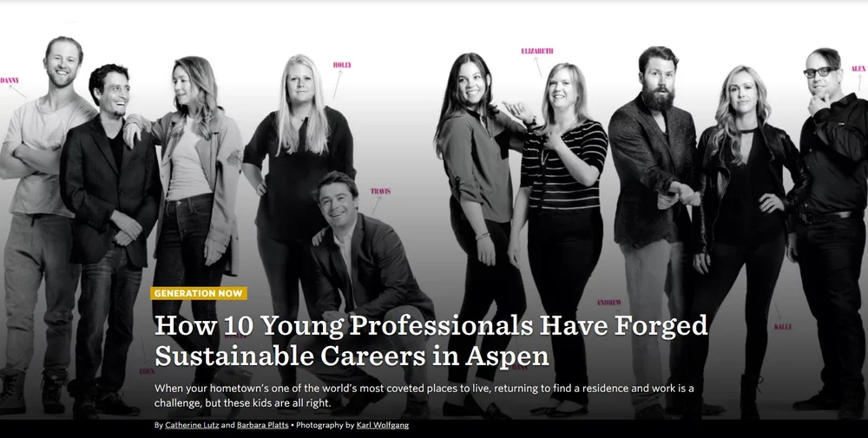The image size is (868, 438).
Task: Click the arrow beside the Holly label
Action: click(338, 84)
